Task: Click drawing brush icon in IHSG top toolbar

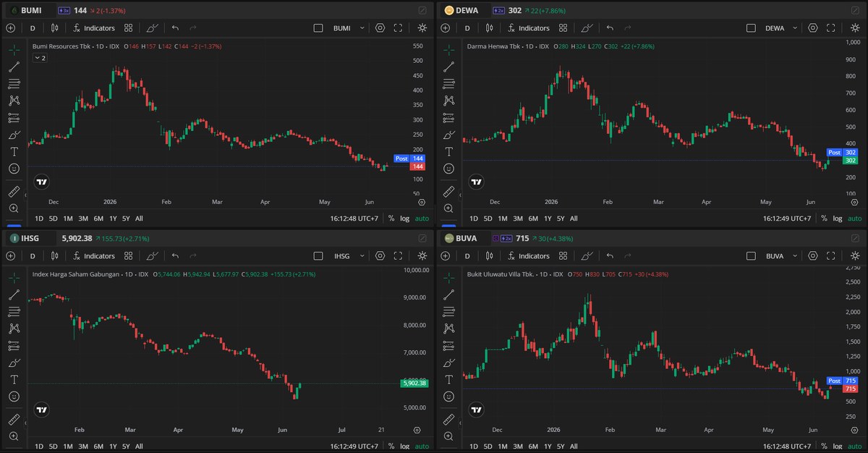Action: click(x=153, y=256)
